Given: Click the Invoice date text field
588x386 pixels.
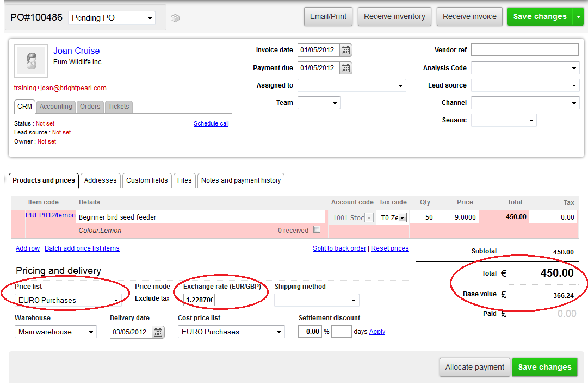Looking at the screenshot, I should (x=319, y=50).
